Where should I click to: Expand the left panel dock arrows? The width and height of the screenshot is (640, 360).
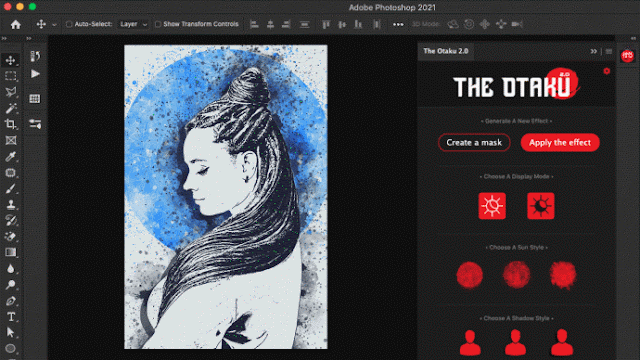coord(29,38)
